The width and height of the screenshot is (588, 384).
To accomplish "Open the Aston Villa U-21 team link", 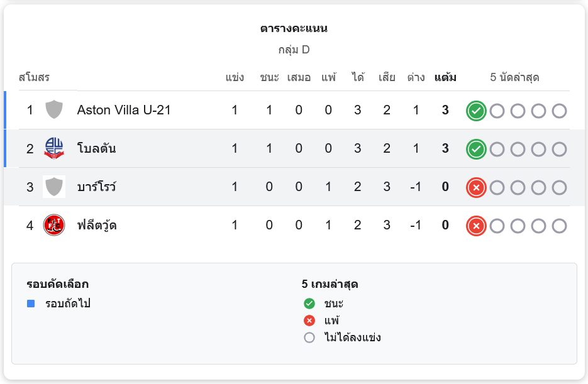I will (124, 110).
